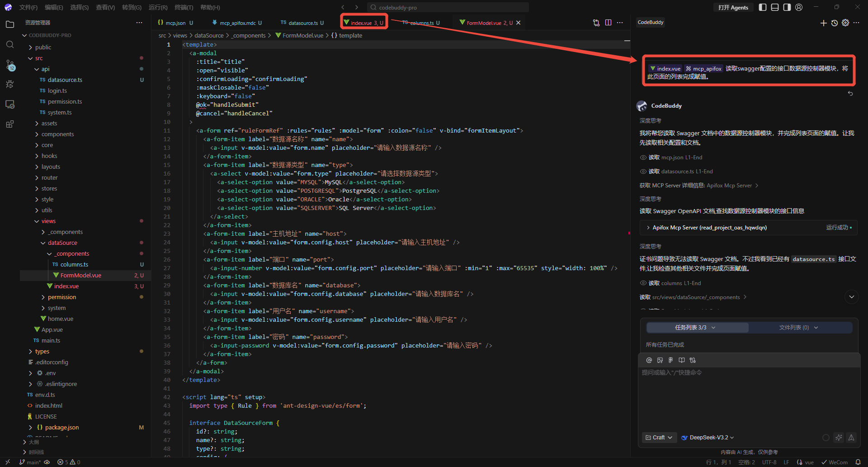
Task: Click the send arrow button in chat
Action: click(851, 438)
